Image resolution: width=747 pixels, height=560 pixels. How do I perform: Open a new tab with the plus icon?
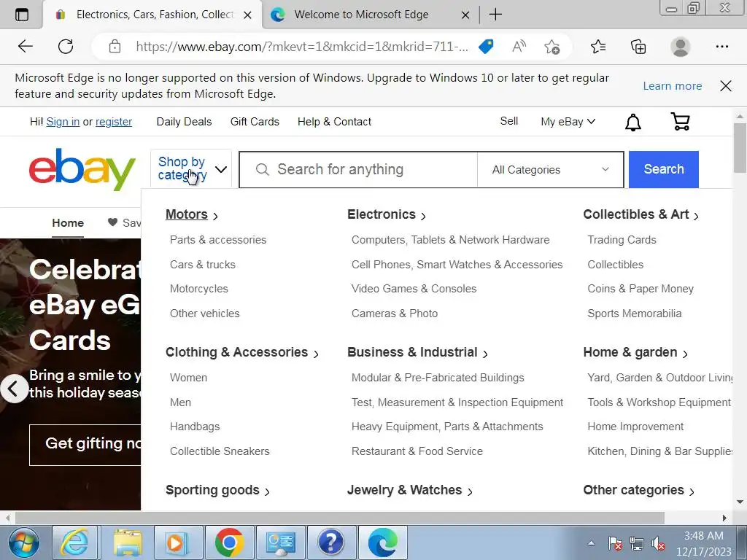(x=495, y=15)
